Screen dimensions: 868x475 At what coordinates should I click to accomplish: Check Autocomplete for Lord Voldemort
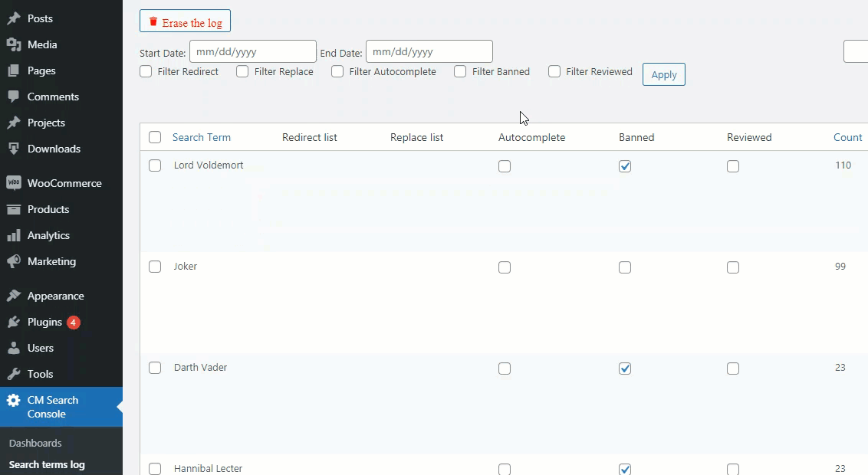[x=505, y=166]
